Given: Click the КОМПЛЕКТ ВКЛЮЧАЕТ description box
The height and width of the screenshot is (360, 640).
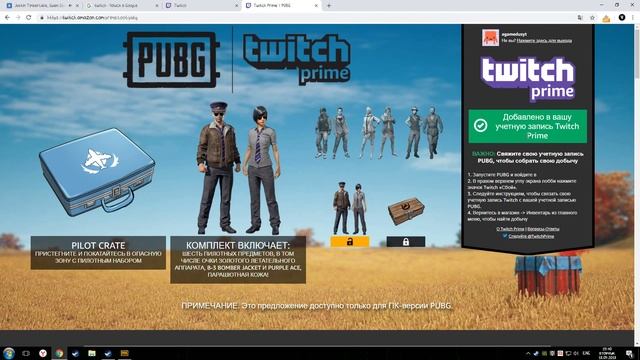Looking at the screenshot, I should pyautogui.click(x=238, y=260).
